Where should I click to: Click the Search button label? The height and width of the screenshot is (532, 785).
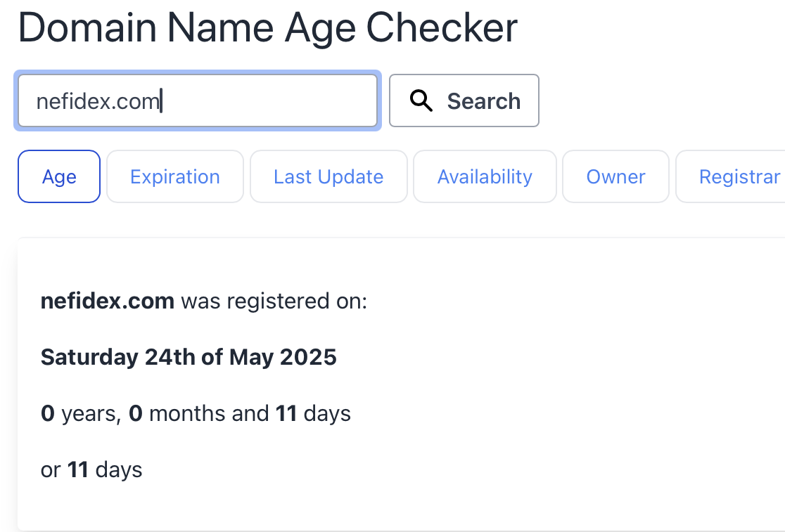click(x=484, y=101)
